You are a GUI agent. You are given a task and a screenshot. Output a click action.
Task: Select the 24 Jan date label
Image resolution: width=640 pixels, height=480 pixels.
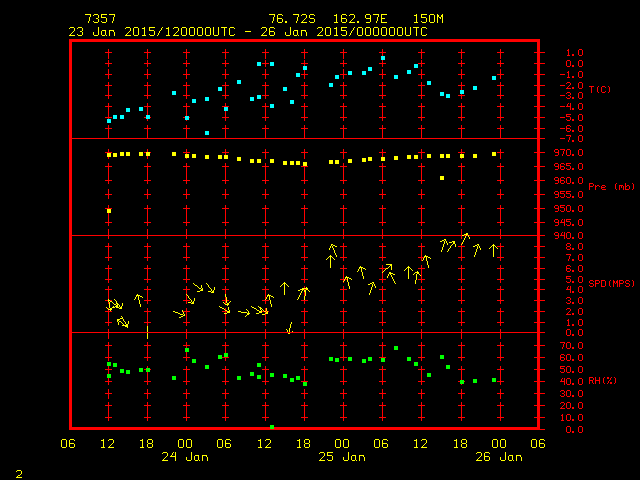click(186, 457)
